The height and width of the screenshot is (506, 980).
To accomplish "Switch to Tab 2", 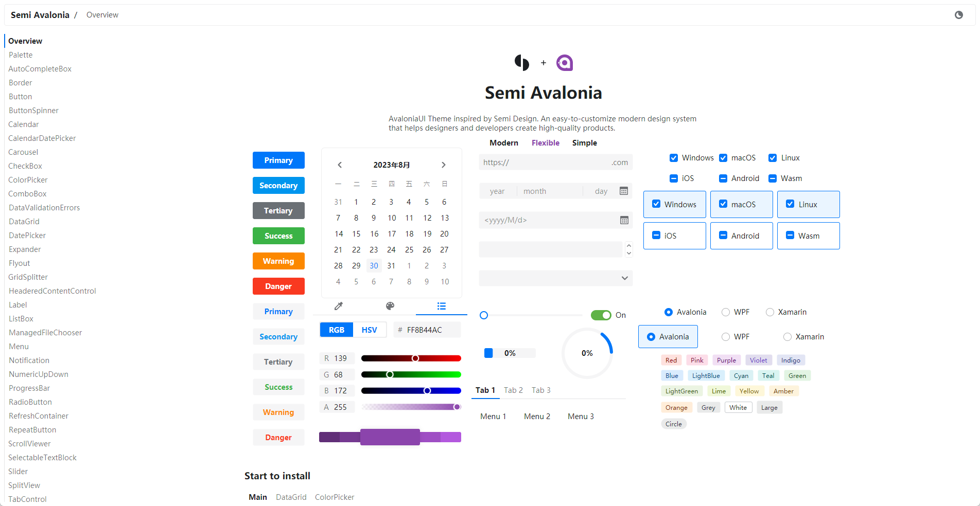I will [x=513, y=390].
